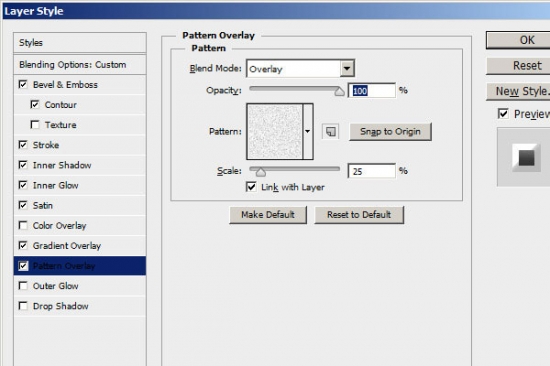Disable the Inner Shadow checkbox
The height and width of the screenshot is (366, 550).
point(23,165)
